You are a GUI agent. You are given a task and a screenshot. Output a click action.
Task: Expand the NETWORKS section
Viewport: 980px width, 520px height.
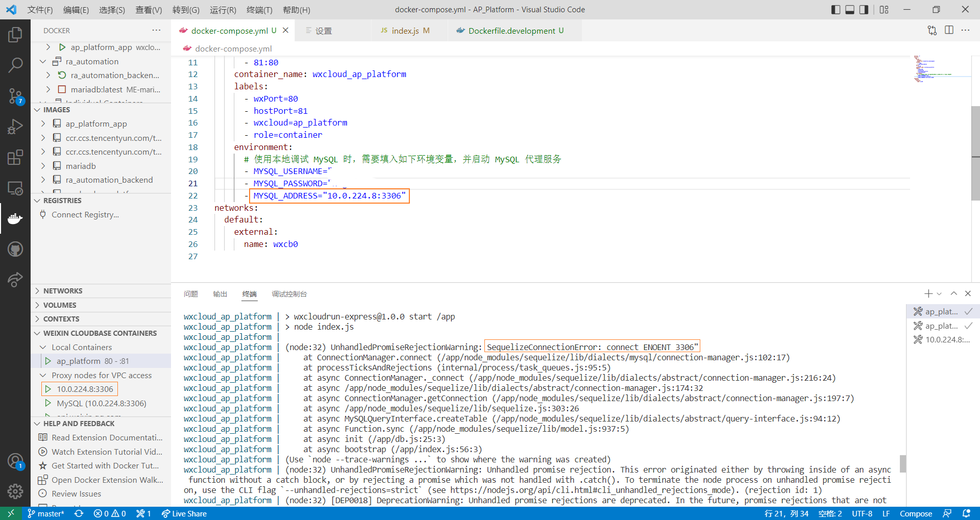tap(101, 291)
